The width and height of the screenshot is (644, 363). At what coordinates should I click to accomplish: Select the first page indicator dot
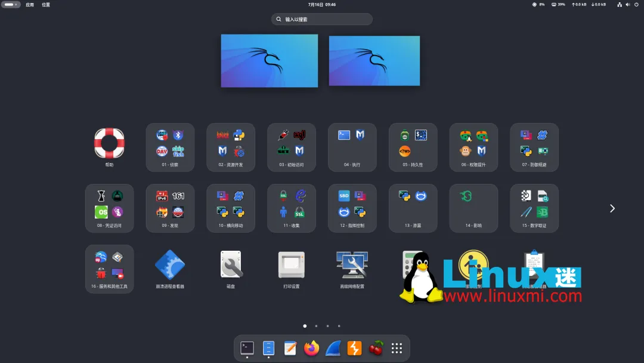click(x=305, y=326)
